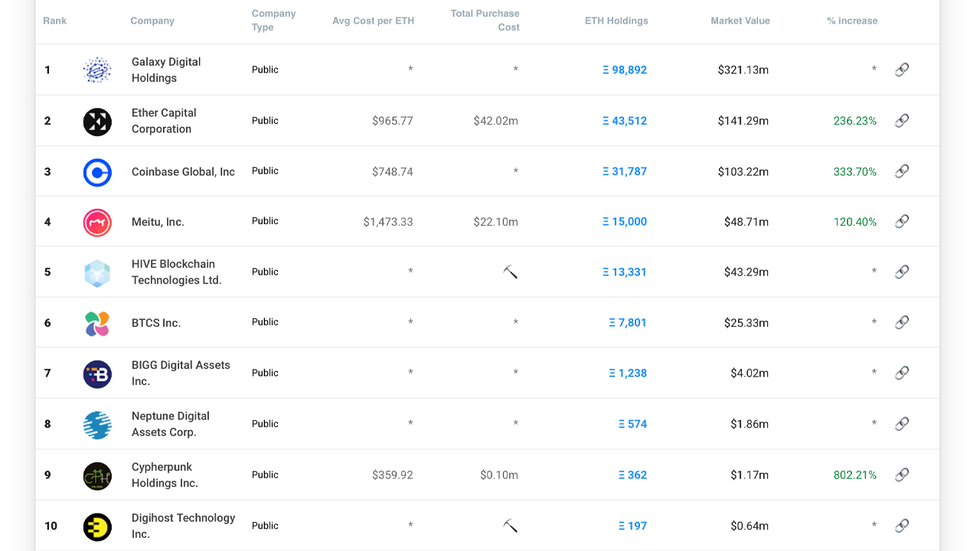
Task: Click the $321.13m market value cell
Action: tap(743, 70)
